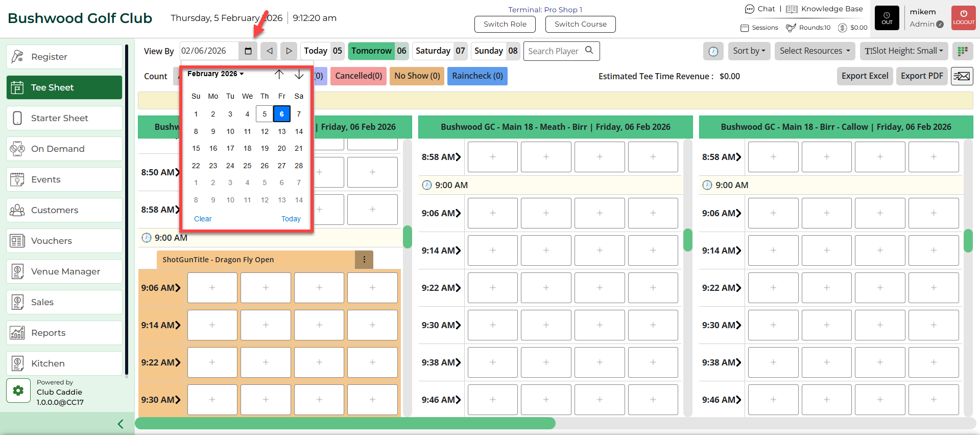Toggle the Cancelled(0) status filter
Viewport: 980px width, 435px height.
click(358, 76)
